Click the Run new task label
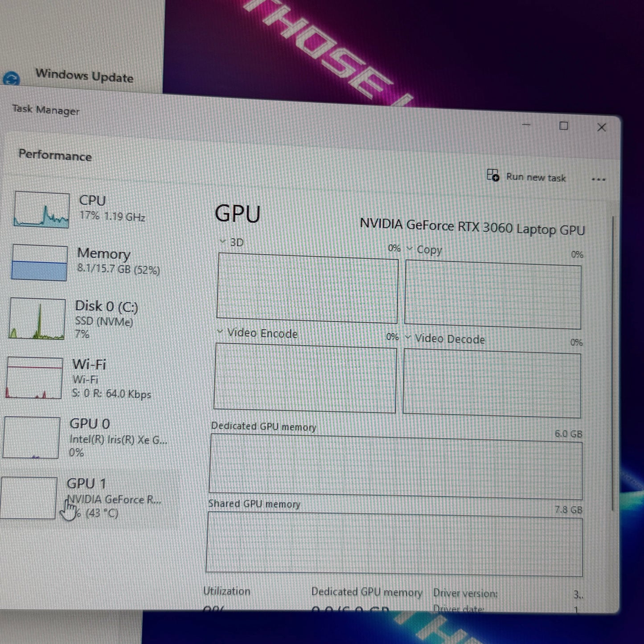The height and width of the screenshot is (644, 644). click(536, 177)
